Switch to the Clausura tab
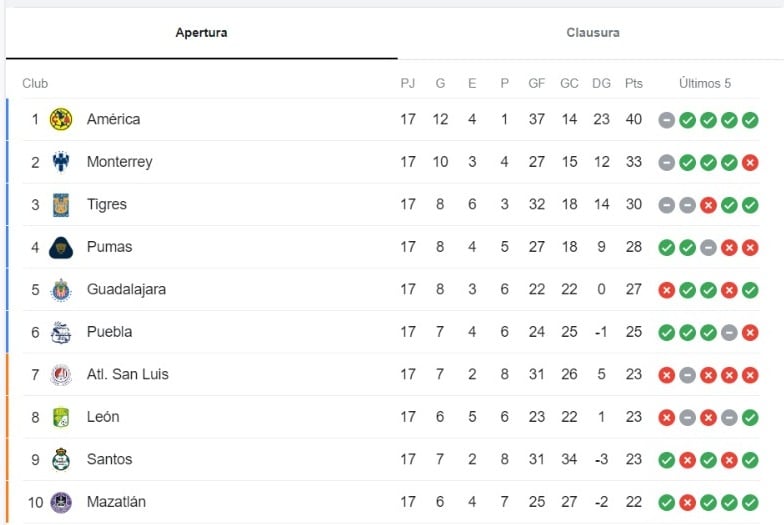 coord(592,33)
